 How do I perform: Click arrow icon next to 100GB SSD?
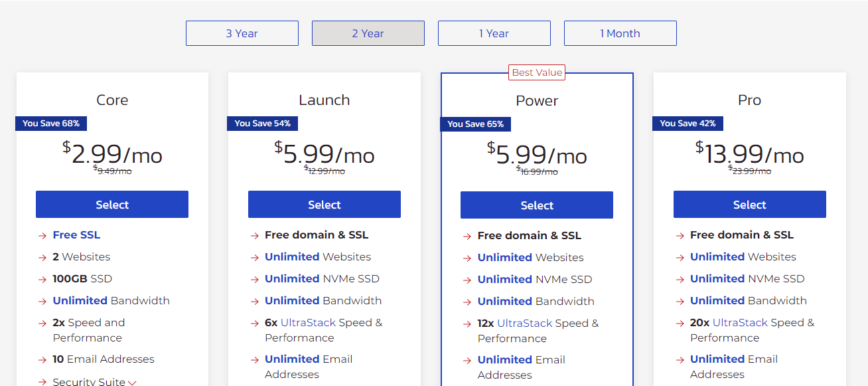[x=43, y=279]
